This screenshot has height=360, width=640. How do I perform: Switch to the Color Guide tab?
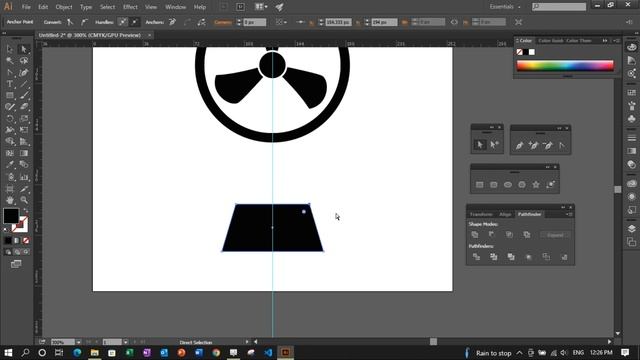click(x=551, y=40)
